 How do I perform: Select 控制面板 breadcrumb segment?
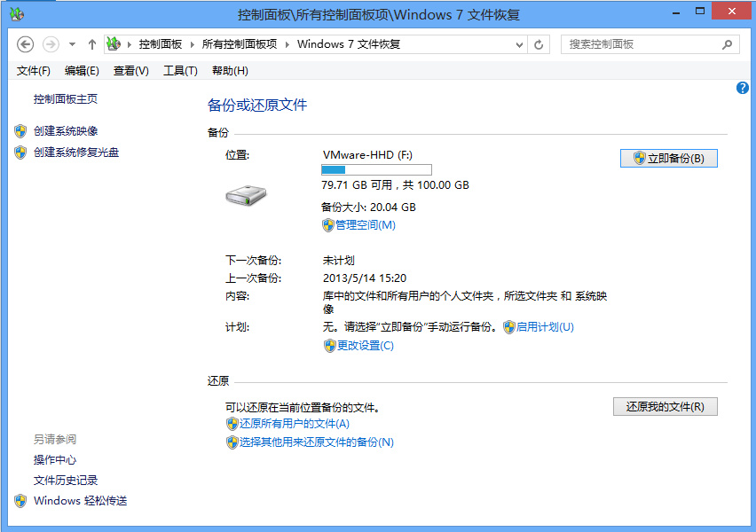[161, 44]
